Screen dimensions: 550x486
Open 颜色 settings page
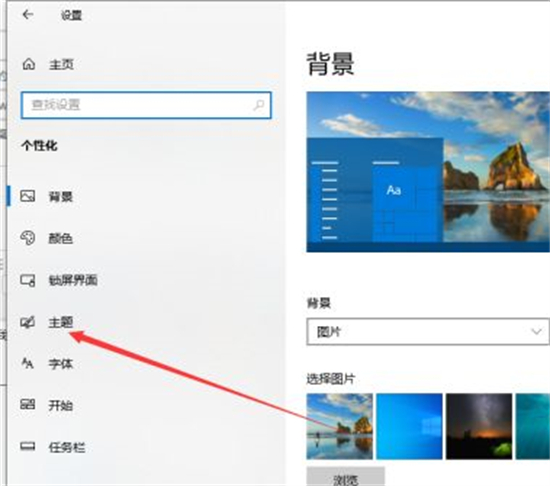pyautogui.click(x=60, y=238)
